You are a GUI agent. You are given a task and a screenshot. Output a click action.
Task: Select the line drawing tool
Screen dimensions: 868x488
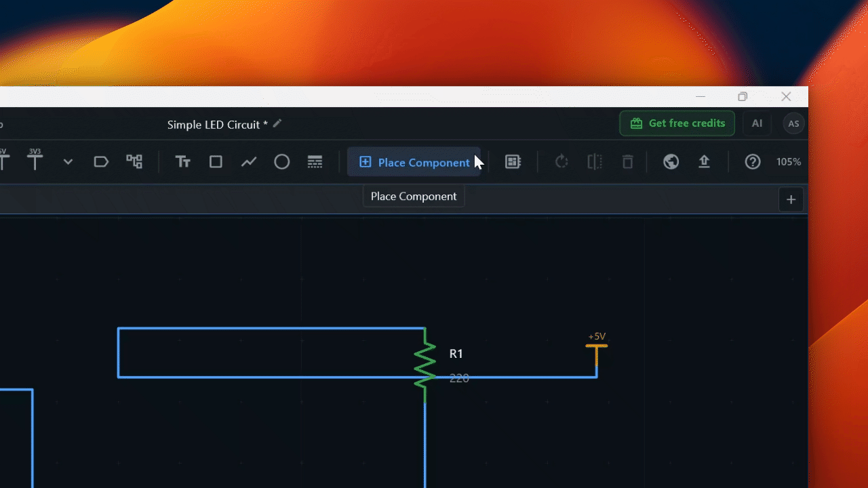click(x=249, y=162)
